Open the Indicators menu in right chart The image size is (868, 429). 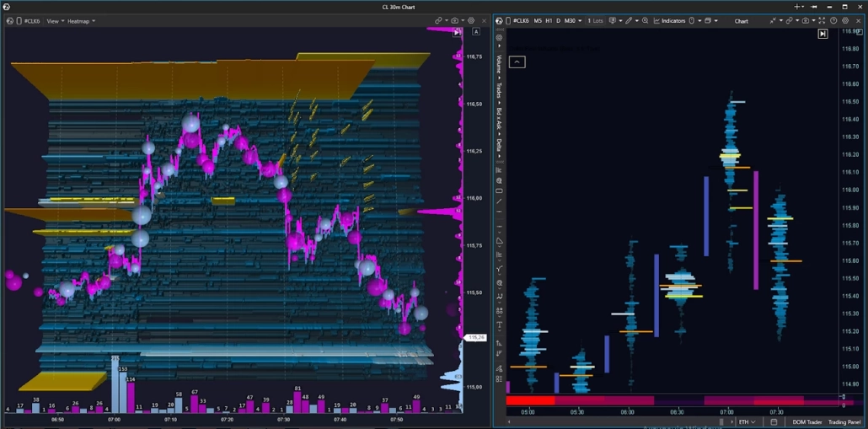(669, 21)
